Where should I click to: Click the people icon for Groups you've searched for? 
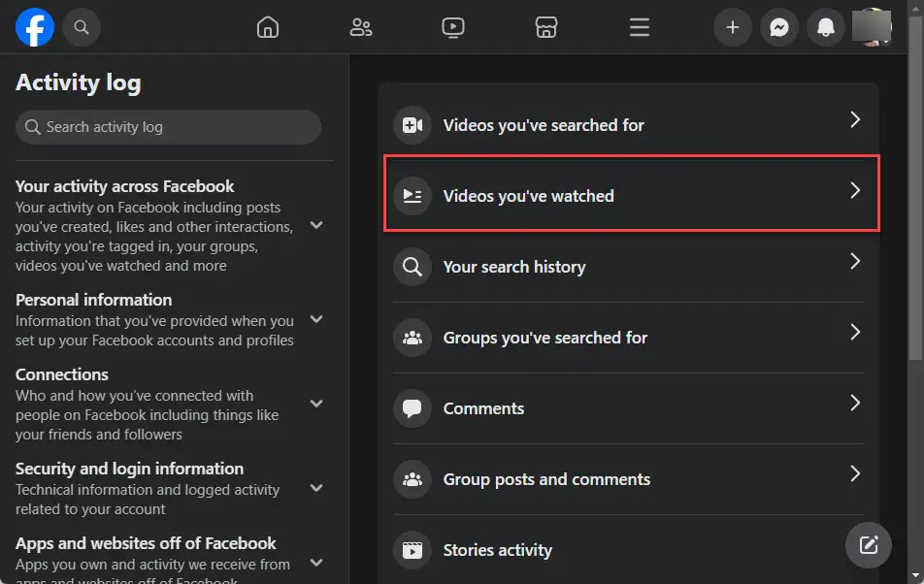tap(412, 338)
